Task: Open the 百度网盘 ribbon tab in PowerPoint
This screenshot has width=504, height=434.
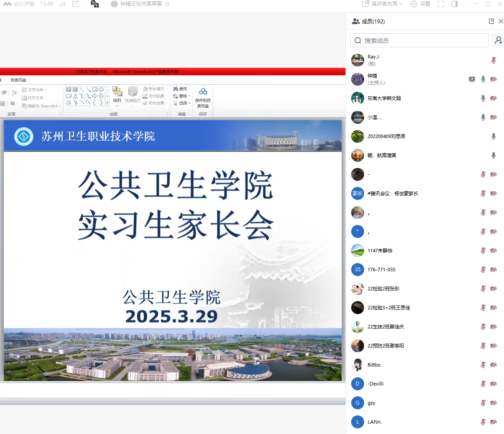Action: point(18,80)
